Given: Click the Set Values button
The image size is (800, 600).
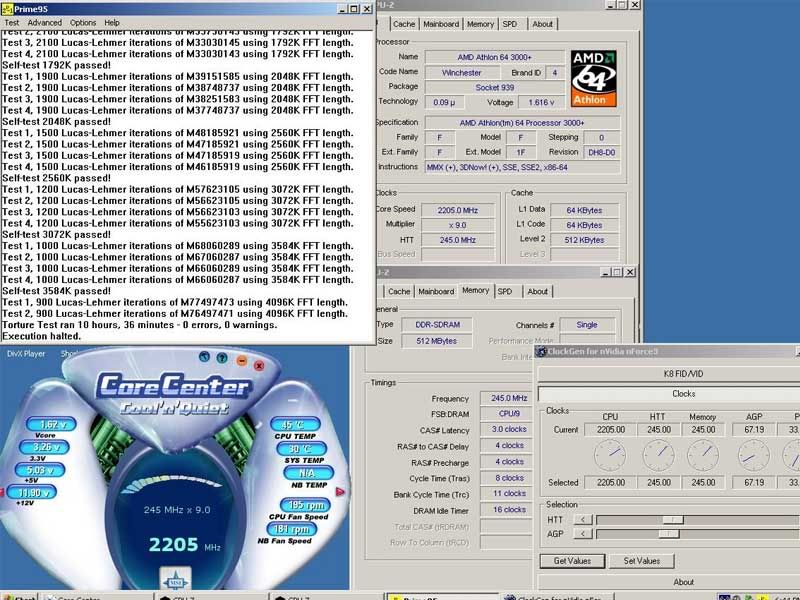Looking at the screenshot, I should point(642,561).
